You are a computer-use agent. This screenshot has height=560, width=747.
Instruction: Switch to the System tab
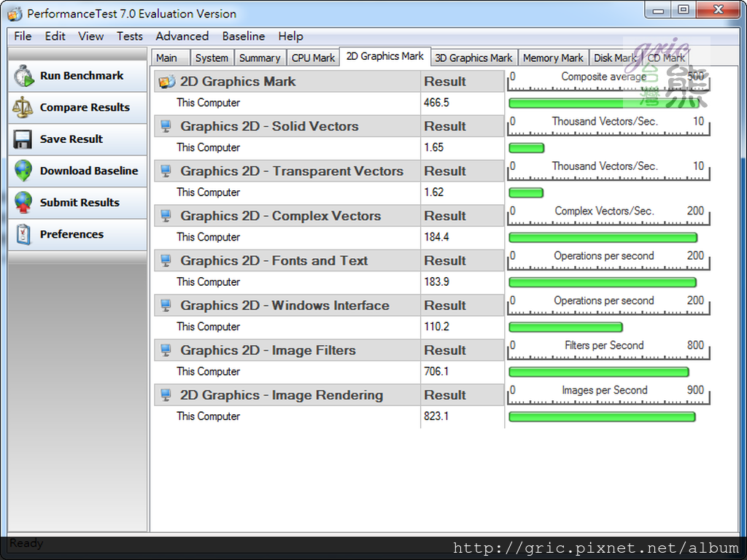[212, 58]
